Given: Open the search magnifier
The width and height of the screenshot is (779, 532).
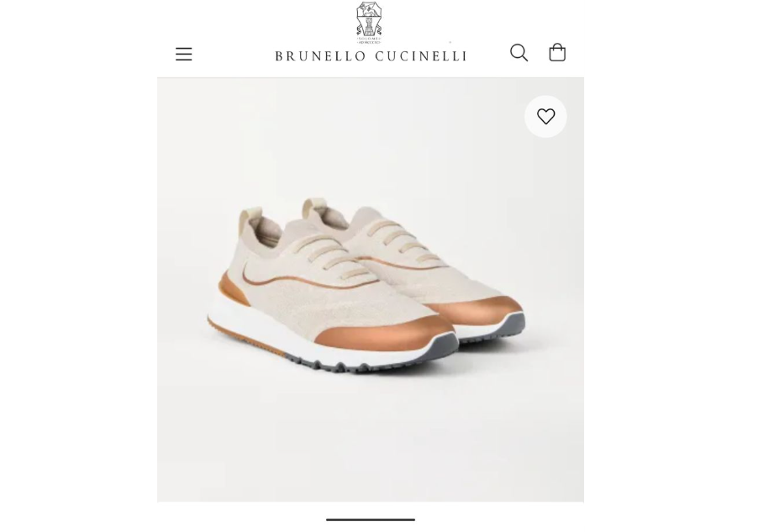Looking at the screenshot, I should pyautogui.click(x=518, y=53).
